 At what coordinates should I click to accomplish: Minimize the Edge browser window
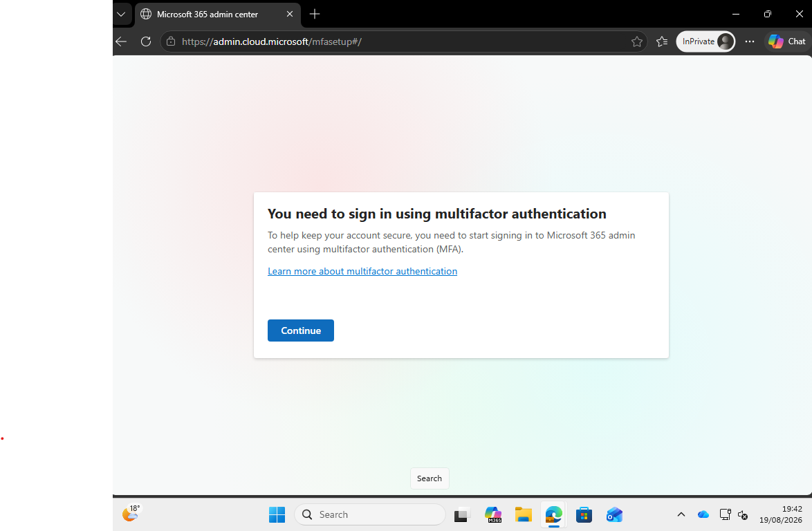735,14
